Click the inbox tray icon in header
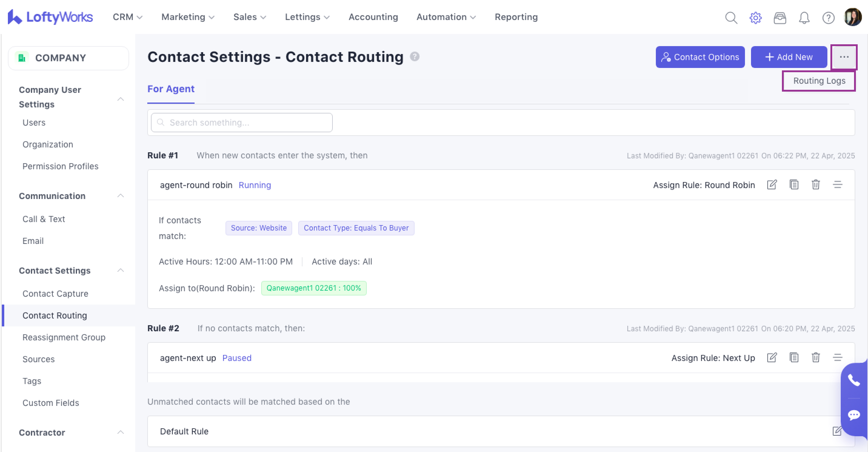This screenshot has width=868, height=452. [780, 18]
